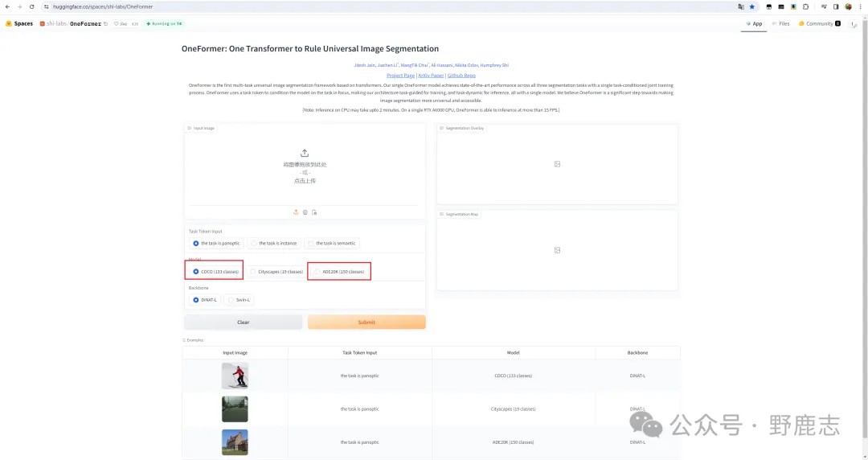Select 'the task is panoptic' radio
The height and width of the screenshot is (460, 868).
click(216, 244)
